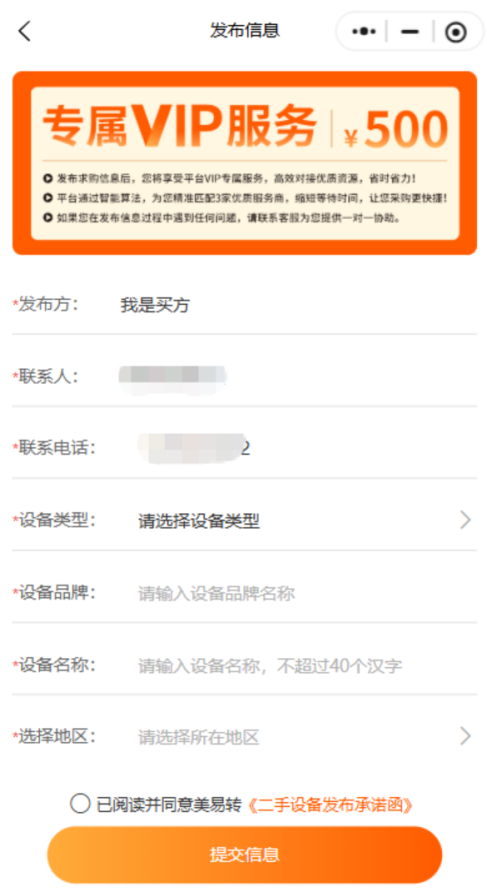Click the 专属VIP服务 banner
The image size is (487, 892).
click(245, 163)
